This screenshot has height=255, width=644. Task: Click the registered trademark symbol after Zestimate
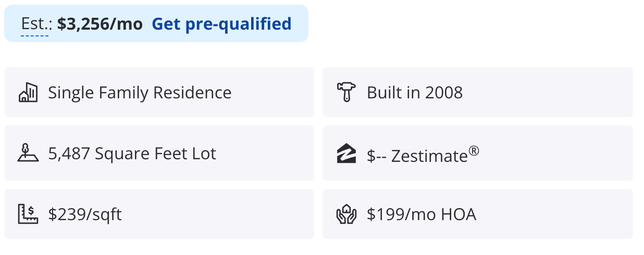[474, 151]
